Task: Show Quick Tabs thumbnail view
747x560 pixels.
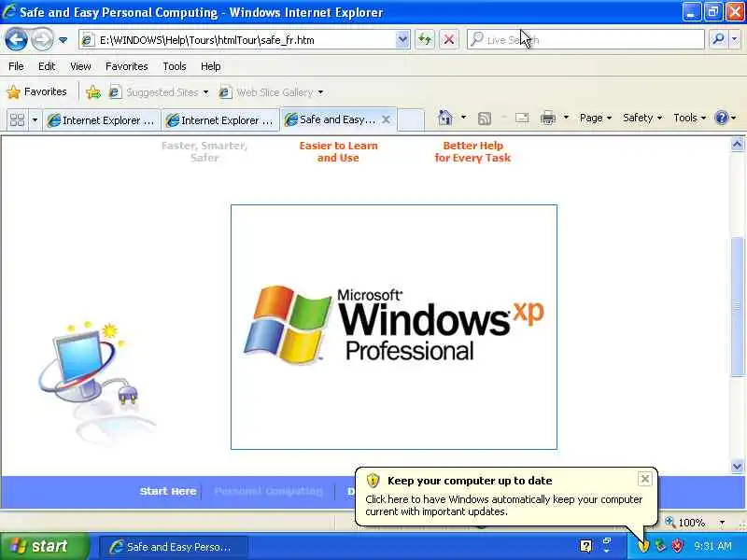Action: coord(17,119)
